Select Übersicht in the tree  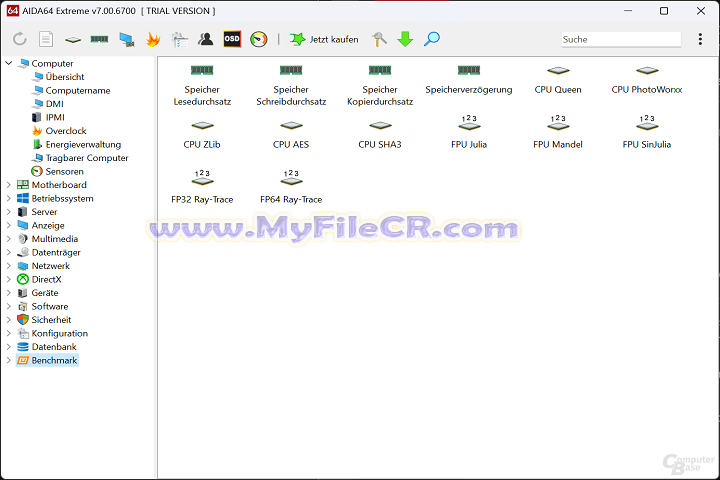tap(58, 77)
